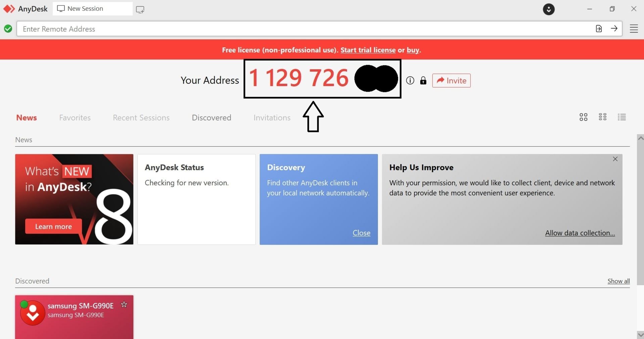Open the Favorites tab

tap(75, 118)
